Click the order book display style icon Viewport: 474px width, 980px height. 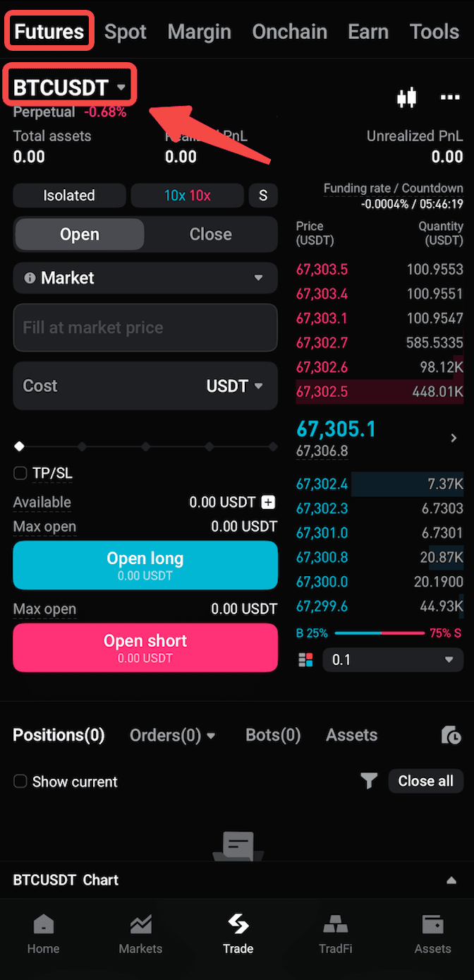click(305, 659)
